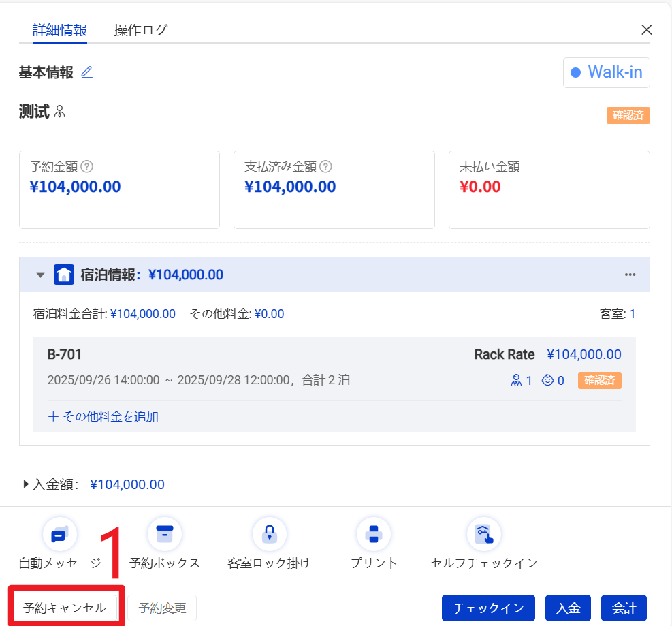Select the 詳細情報 tab
This screenshot has height=626, width=672.
click(60, 30)
